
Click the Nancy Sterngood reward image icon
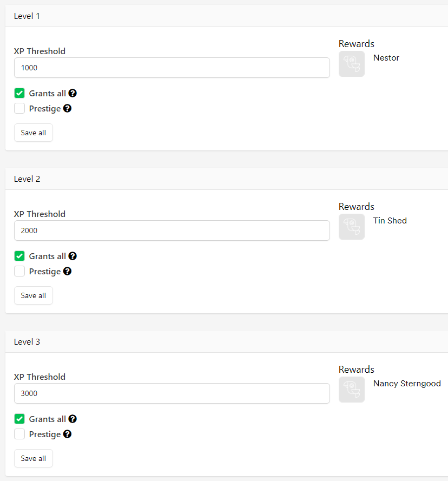[352, 390]
